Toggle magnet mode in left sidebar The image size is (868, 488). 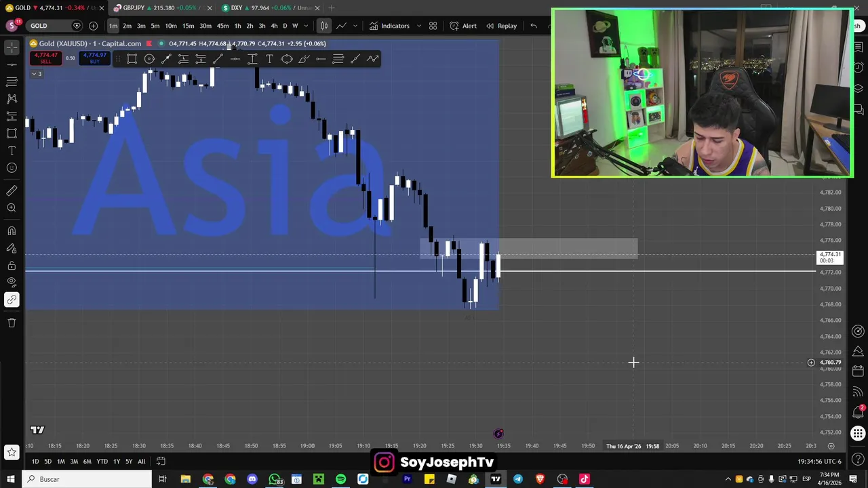(12, 231)
